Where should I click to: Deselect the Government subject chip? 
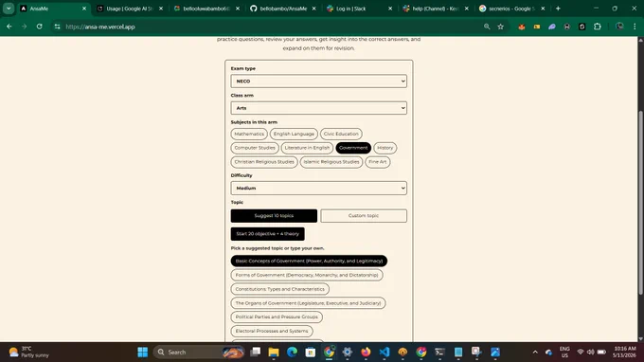(353, 148)
